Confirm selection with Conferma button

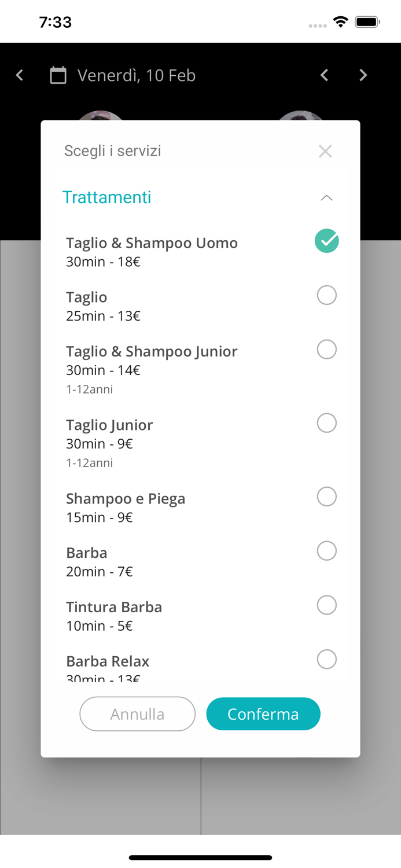click(263, 714)
